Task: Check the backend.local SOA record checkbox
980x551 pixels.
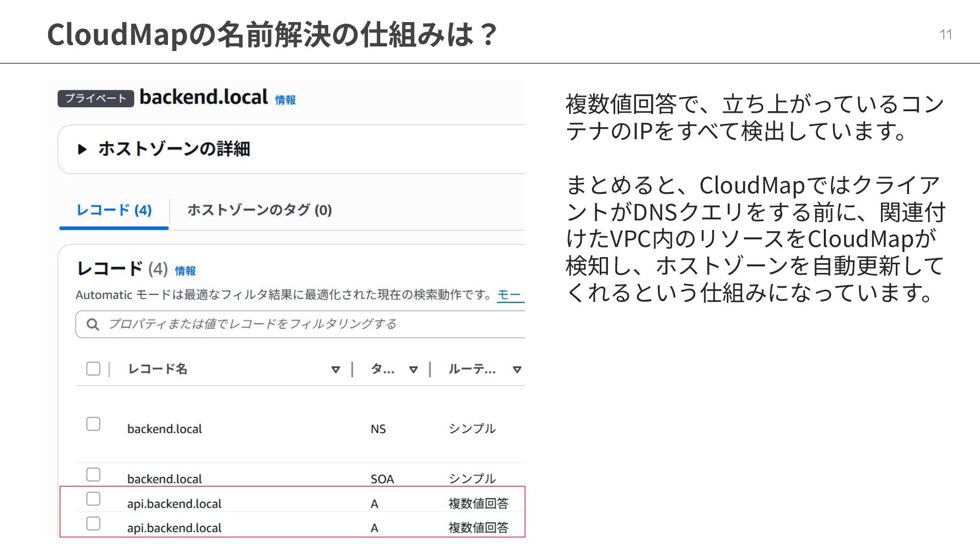Action: 93,474
